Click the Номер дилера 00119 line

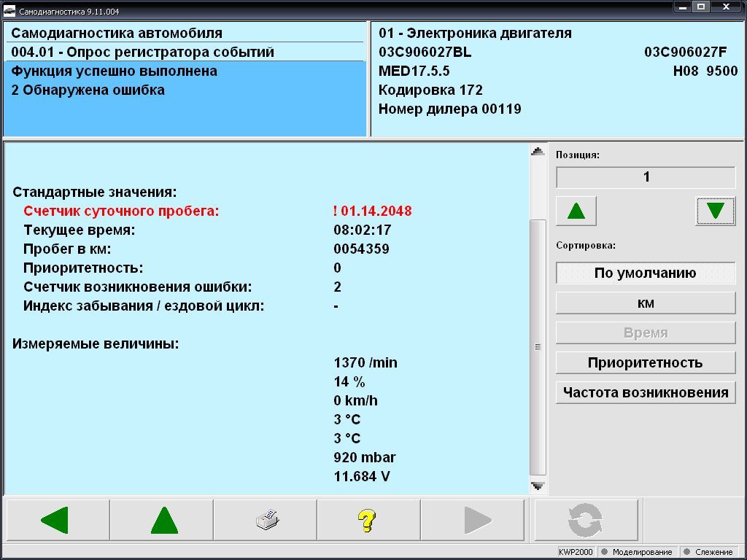click(449, 109)
